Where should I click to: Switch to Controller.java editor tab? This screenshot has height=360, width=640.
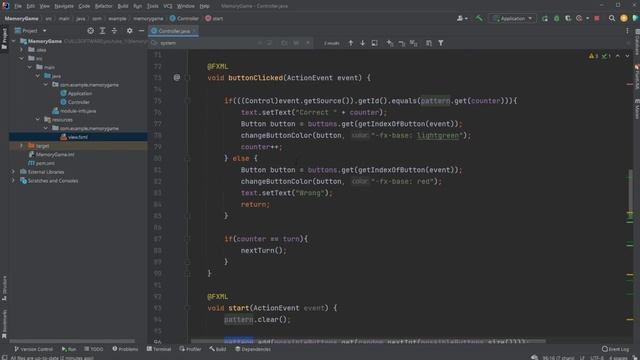174,31
